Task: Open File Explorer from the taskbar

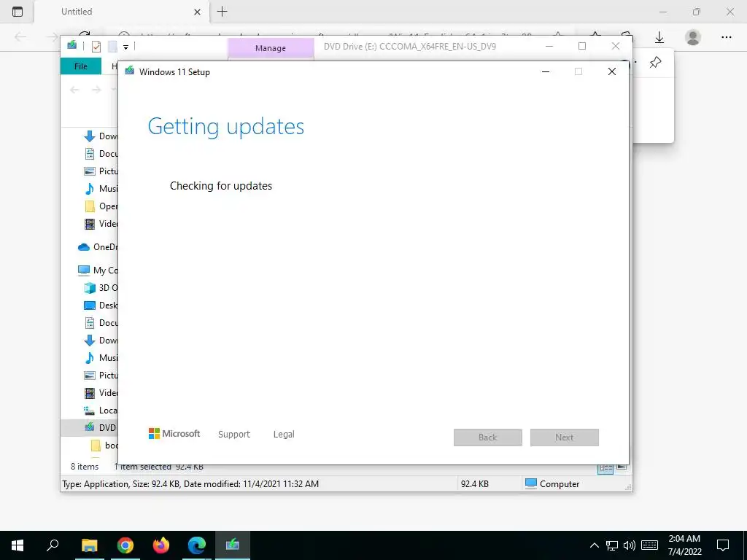Action: (89, 545)
